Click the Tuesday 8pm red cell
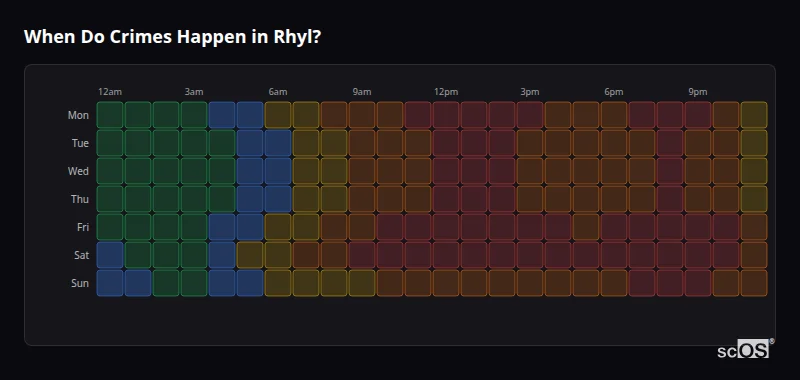This screenshot has height=380, width=800. (670, 143)
